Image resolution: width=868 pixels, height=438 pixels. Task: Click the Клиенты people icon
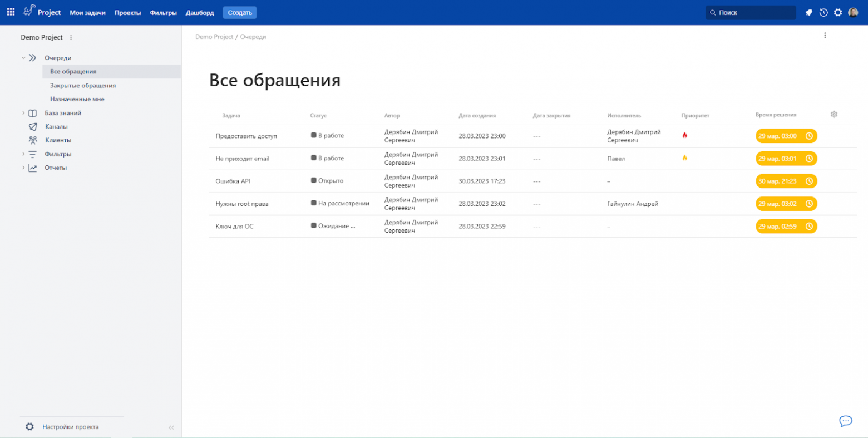pyautogui.click(x=32, y=140)
